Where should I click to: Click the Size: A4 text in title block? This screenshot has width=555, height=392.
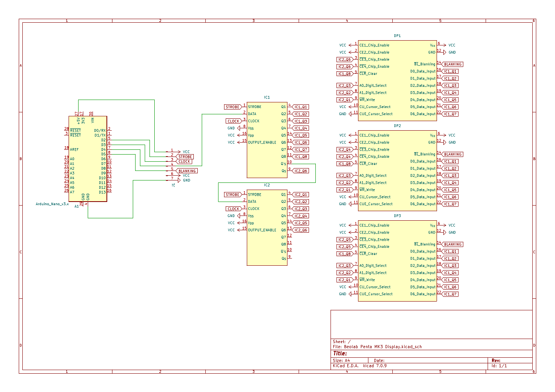click(x=341, y=361)
